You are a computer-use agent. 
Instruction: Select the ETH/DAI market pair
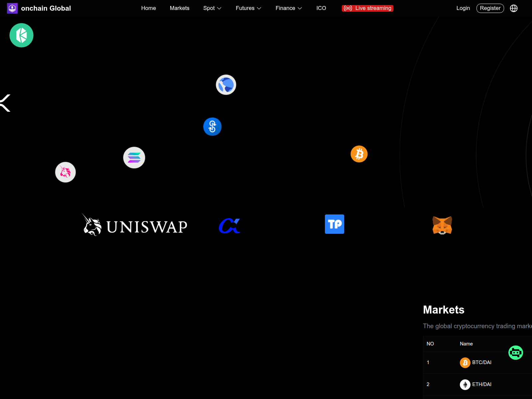click(x=482, y=384)
